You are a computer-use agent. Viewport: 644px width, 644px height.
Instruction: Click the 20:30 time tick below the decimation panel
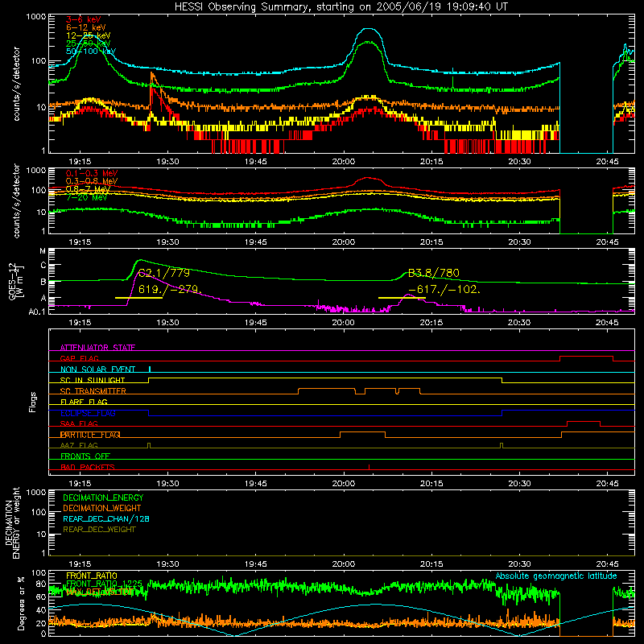(x=519, y=564)
